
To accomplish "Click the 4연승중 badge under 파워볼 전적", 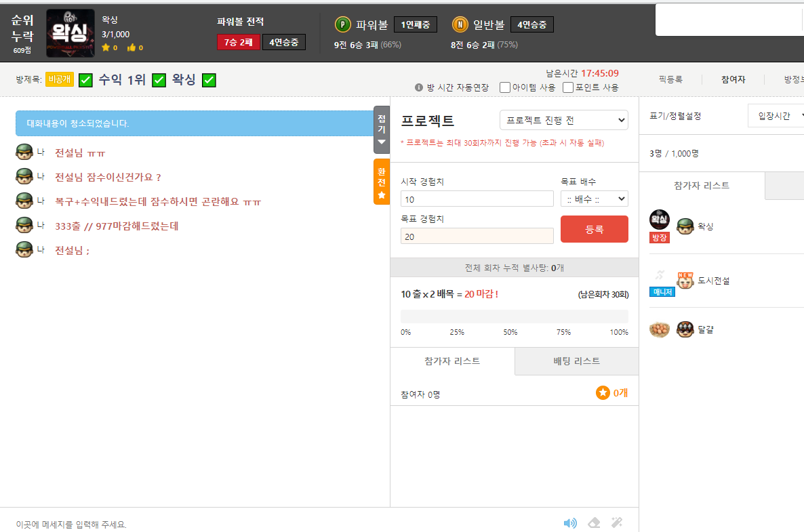I will [x=284, y=42].
